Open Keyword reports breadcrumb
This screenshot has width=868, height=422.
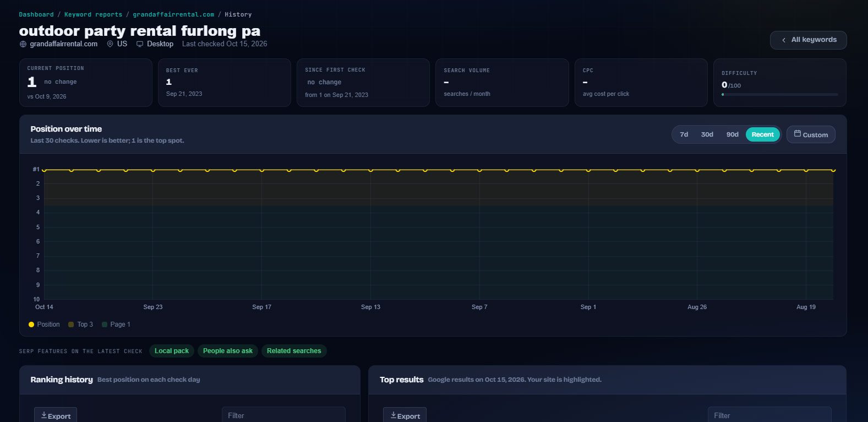pyautogui.click(x=93, y=14)
